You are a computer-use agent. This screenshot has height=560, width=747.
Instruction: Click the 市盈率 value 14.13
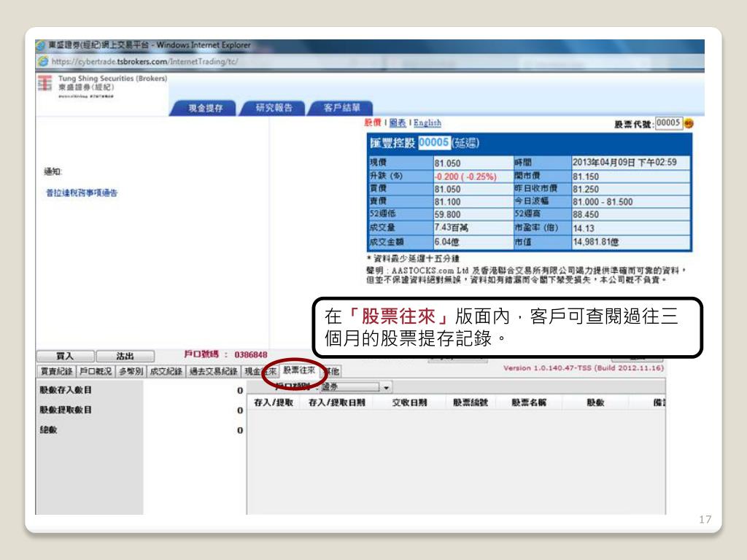point(584,228)
